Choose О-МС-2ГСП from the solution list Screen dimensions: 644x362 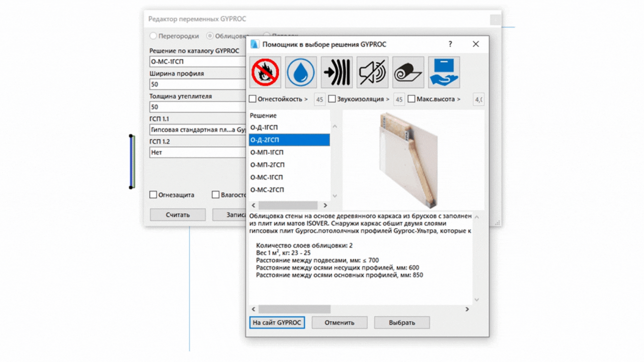click(267, 190)
